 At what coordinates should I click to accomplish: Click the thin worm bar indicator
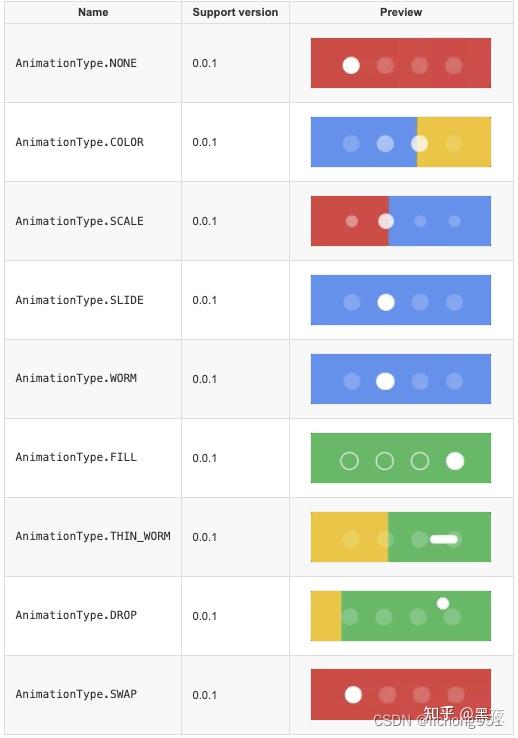tap(444, 539)
